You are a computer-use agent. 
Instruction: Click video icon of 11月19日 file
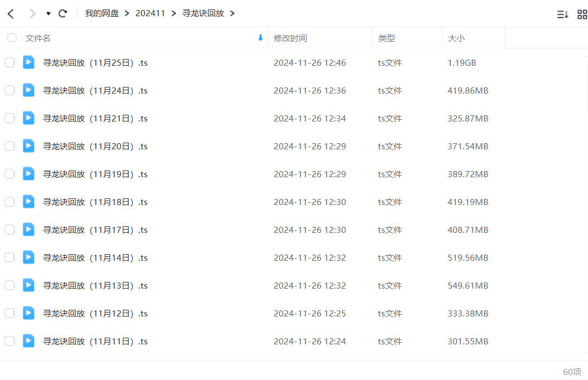(28, 173)
